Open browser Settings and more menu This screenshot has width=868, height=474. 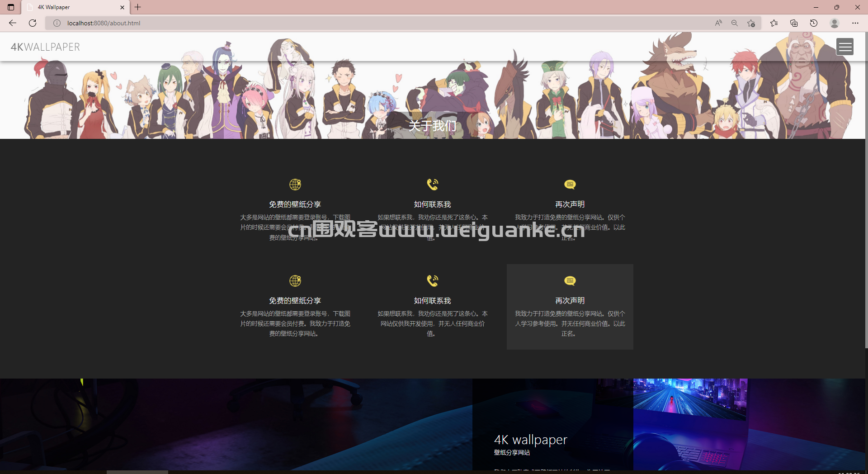point(855,23)
